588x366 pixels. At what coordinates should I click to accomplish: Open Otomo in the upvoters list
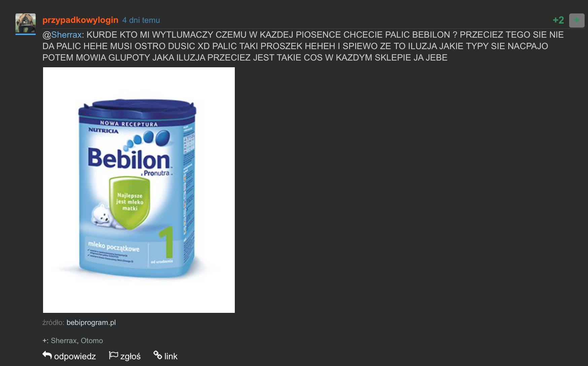point(92,340)
